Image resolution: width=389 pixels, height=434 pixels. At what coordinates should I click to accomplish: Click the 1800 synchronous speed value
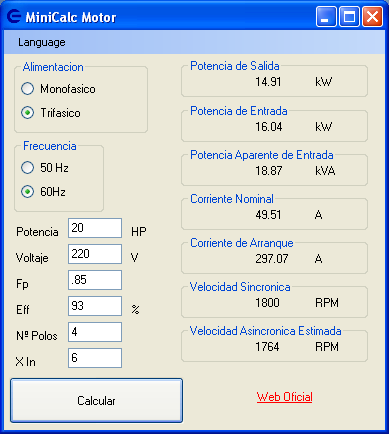pos(267,303)
